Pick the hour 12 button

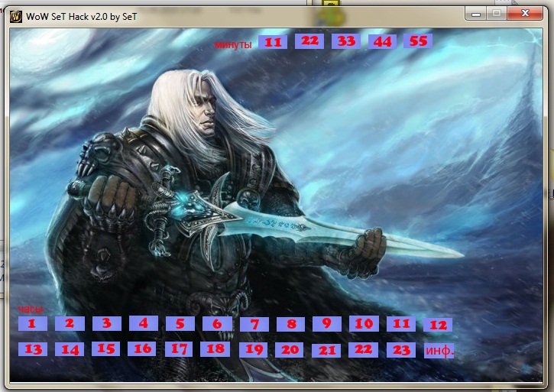point(438,325)
